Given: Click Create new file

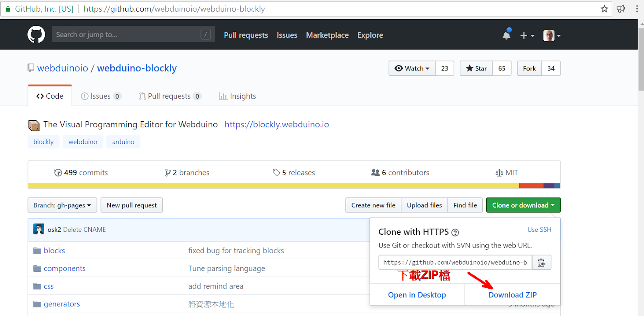Looking at the screenshot, I should pos(373,205).
